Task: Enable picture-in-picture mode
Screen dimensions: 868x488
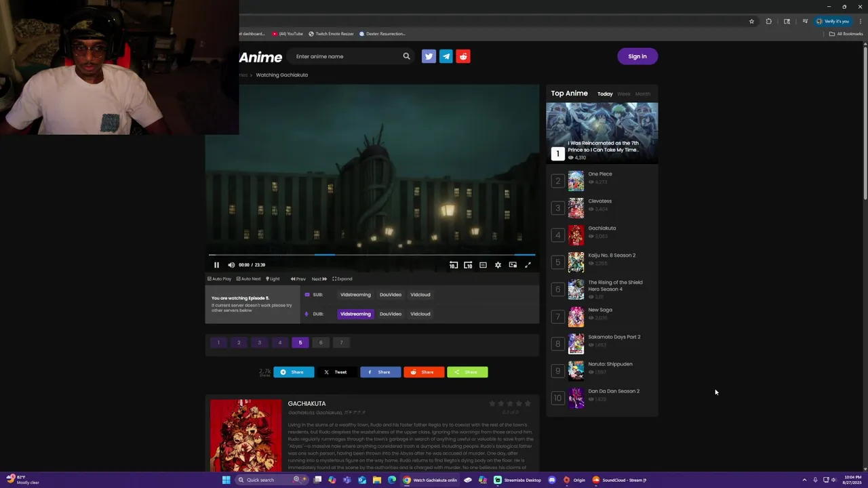Action: tap(513, 265)
